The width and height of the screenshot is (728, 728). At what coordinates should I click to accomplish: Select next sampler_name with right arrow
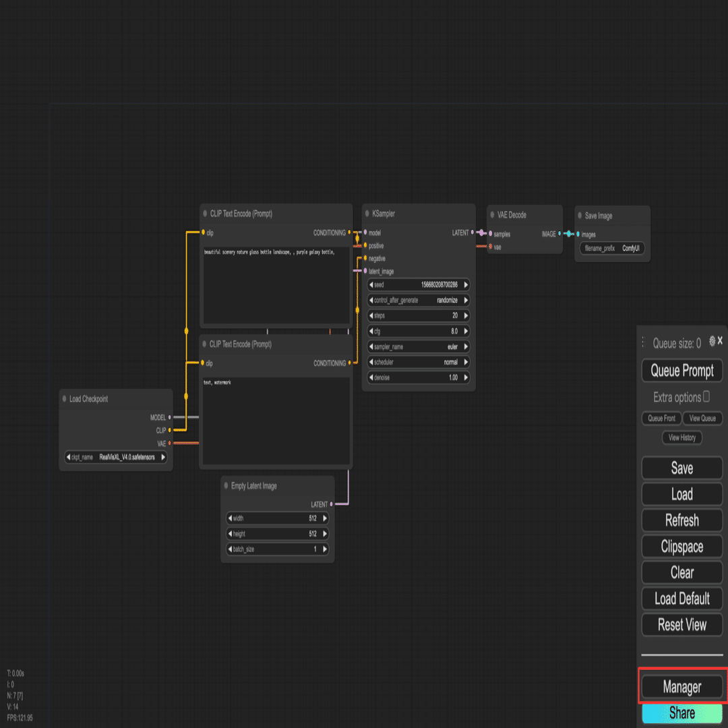(466, 347)
